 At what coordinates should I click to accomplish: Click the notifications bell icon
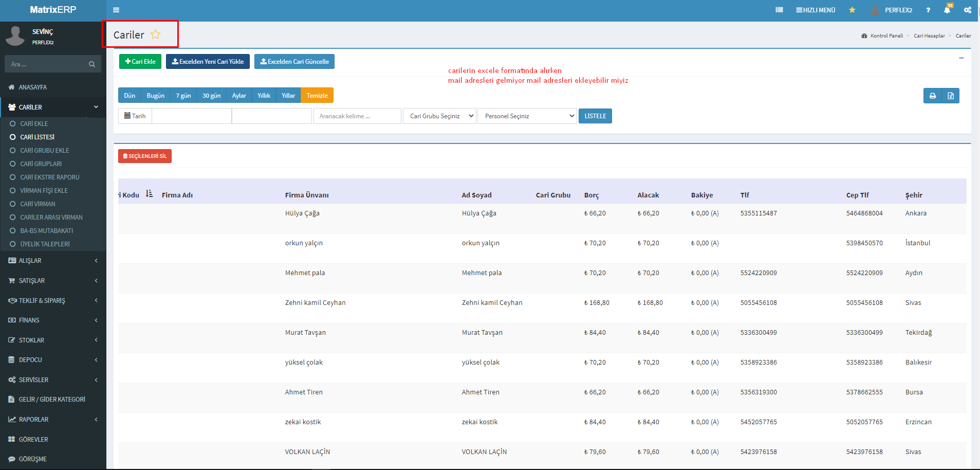point(947,10)
